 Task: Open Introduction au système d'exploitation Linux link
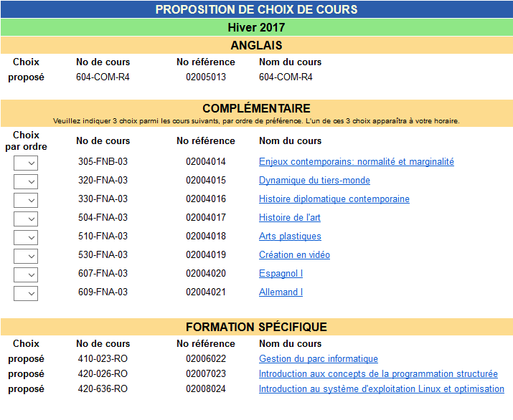click(x=382, y=389)
